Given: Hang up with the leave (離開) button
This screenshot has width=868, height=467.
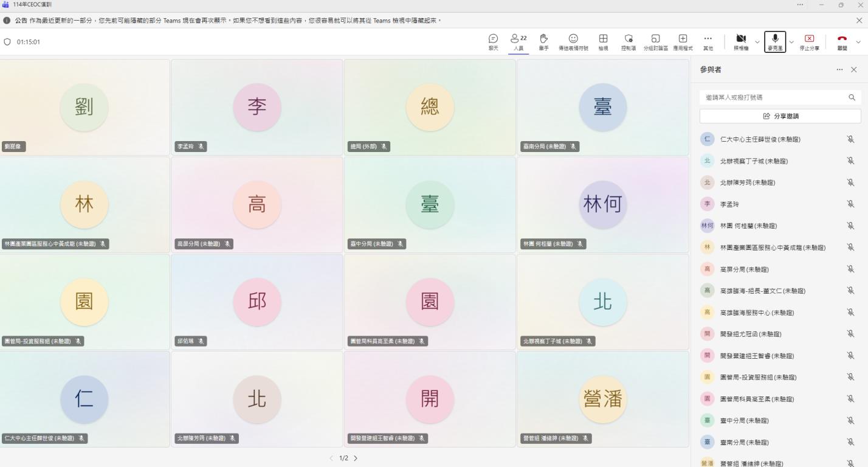Looking at the screenshot, I should (842, 41).
